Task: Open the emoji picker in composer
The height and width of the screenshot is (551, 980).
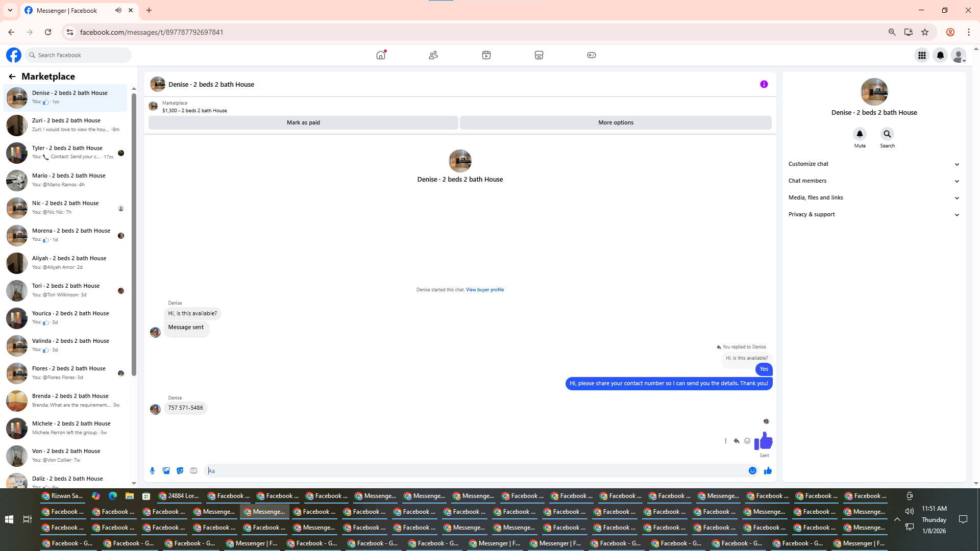Action: pyautogui.click(x=752, y=471)
